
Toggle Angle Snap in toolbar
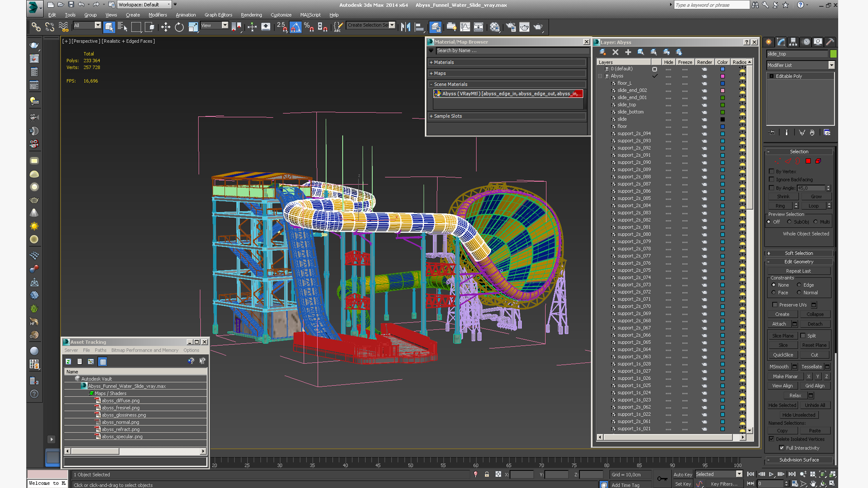coord(295,27)
